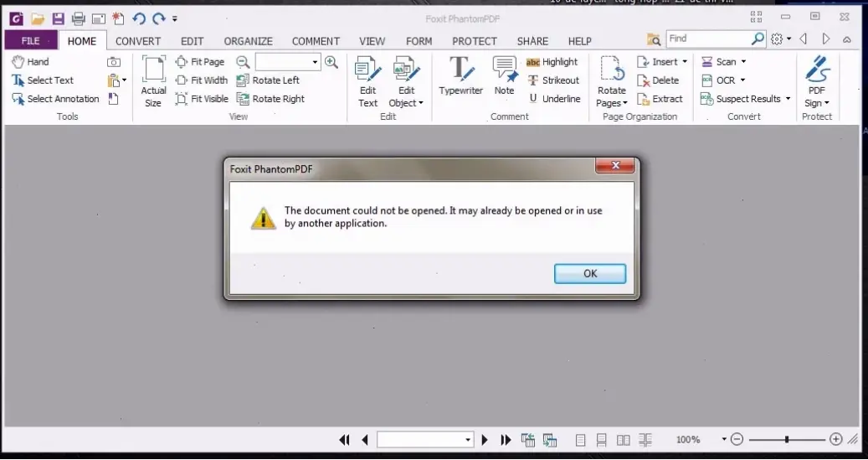Click the Extract pages icon
This screenshot has height=460, width=868.
tap(660, 99)
